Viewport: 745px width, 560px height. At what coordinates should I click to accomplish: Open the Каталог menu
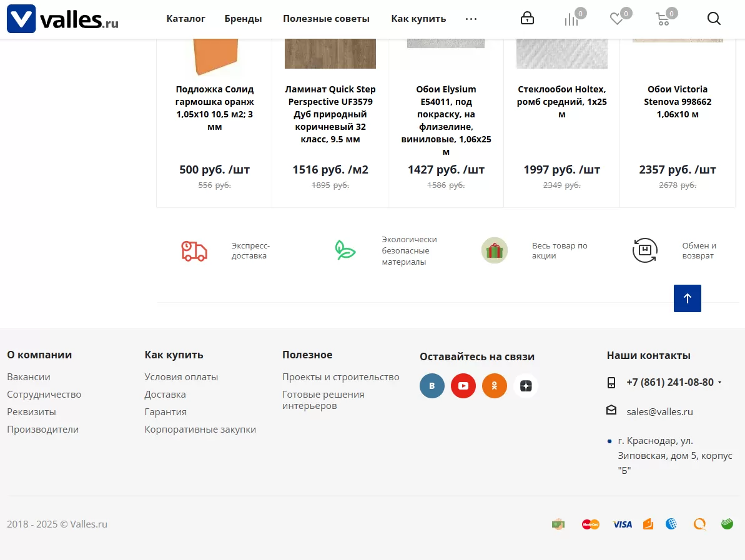185,19
